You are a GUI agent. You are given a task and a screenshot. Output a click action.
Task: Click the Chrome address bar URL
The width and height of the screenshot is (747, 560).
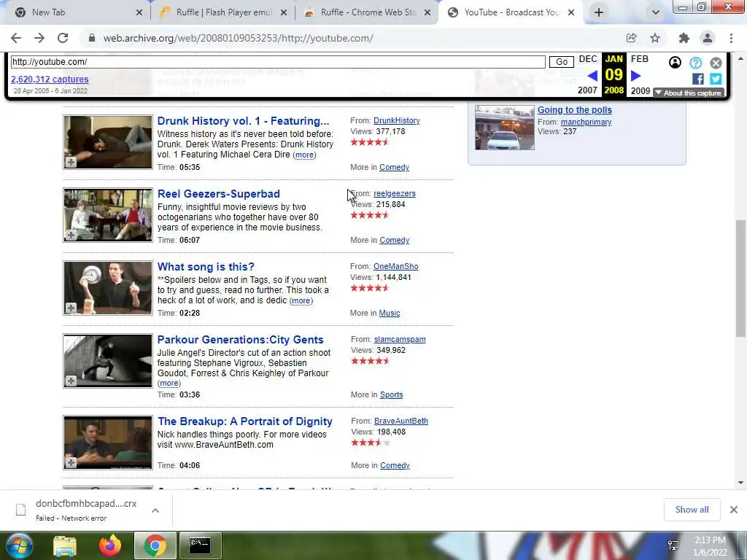[x=239, y=38]
